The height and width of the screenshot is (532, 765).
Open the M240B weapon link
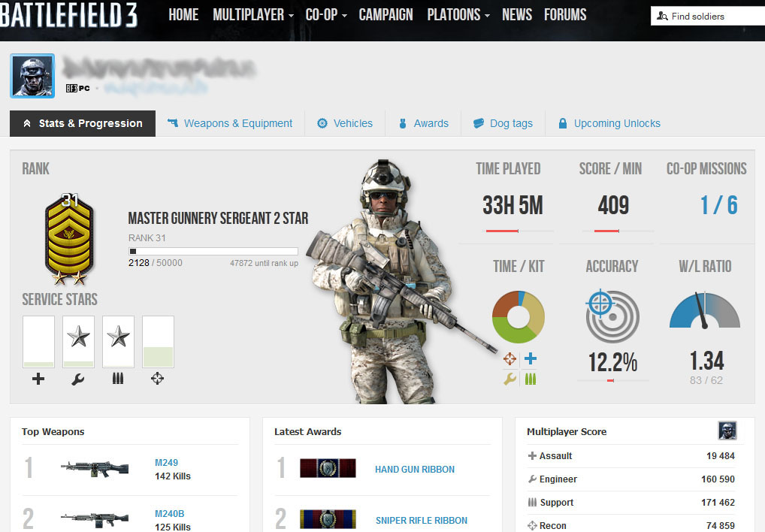pyautogui.click(x=169, y=513)
